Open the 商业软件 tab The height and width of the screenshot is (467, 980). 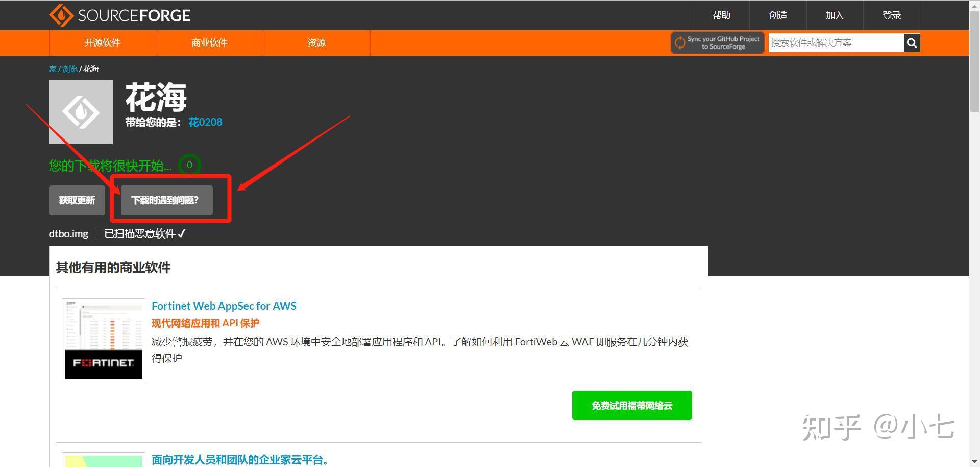click(x=209, y=43)
